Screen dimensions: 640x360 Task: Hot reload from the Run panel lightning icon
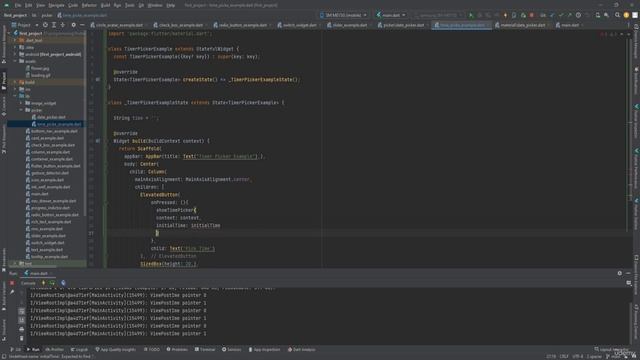pos(44,283)
